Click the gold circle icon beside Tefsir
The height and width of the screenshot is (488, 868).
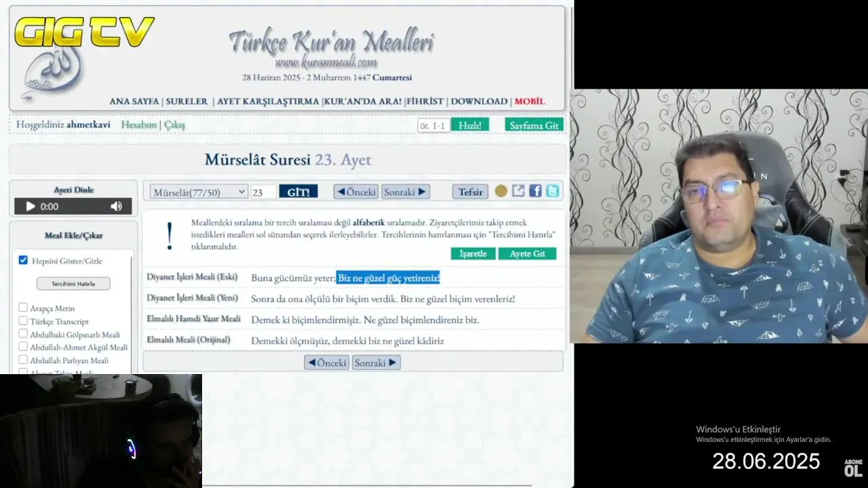pyautogui.click(x=500, y=192)
